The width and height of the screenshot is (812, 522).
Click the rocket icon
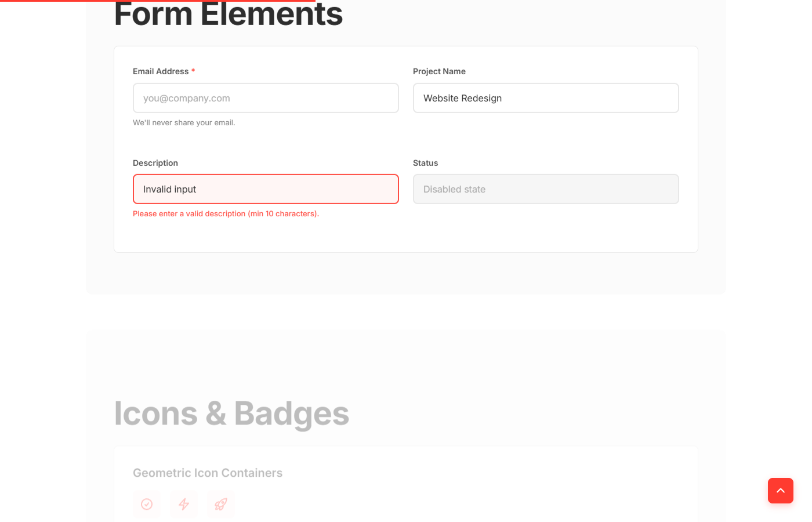pyautogui.click(x=221, y=504)
